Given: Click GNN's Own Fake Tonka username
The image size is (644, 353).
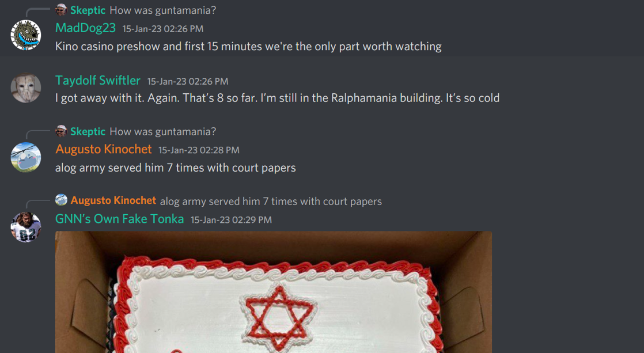Looking at the screenshot, I should point(119,219).
